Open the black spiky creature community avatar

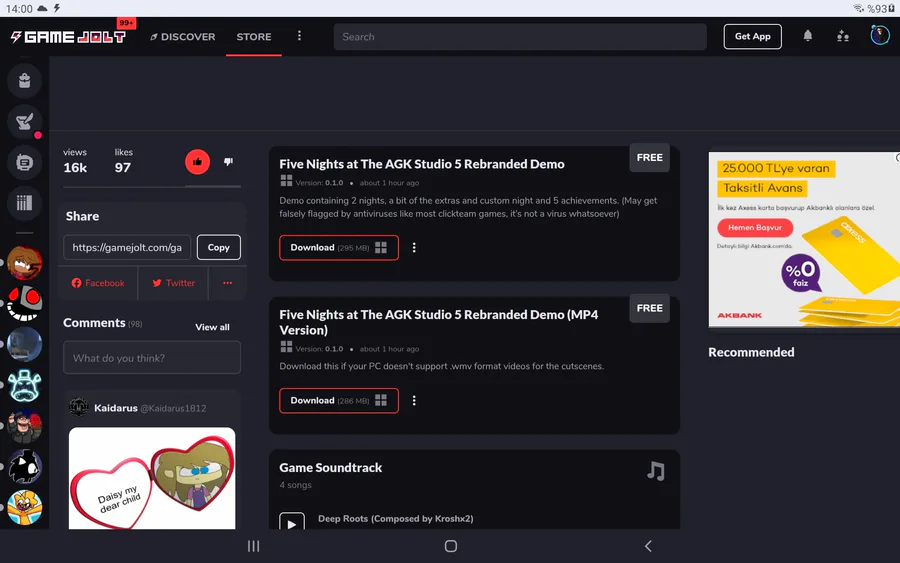coord(24,467)
